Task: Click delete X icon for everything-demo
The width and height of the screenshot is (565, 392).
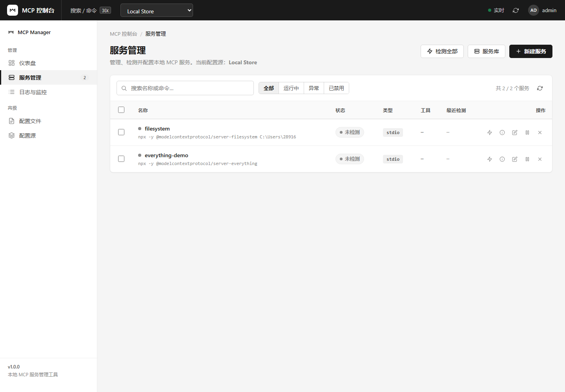Action: [540, 159]
